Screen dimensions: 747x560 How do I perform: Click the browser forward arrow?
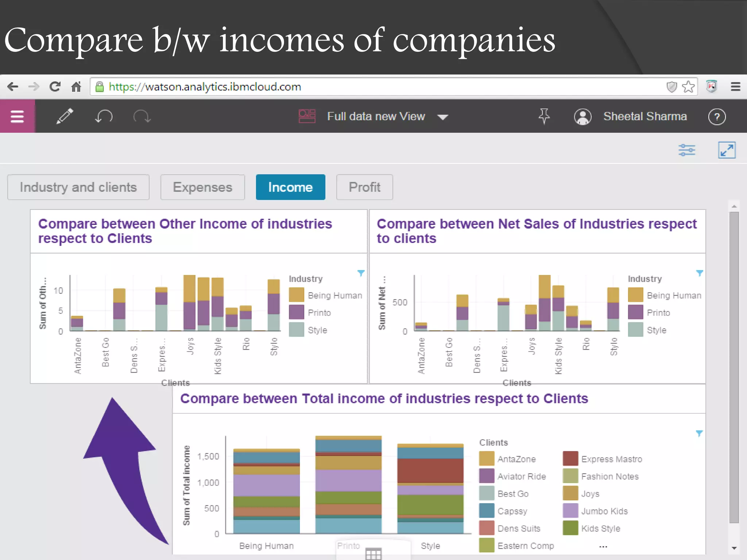34,87
